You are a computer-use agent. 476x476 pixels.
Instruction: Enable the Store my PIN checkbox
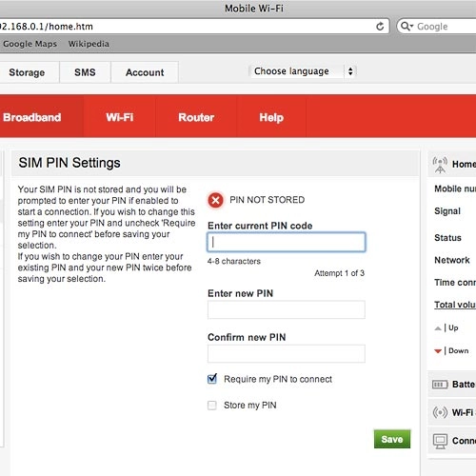pos(212,406)
